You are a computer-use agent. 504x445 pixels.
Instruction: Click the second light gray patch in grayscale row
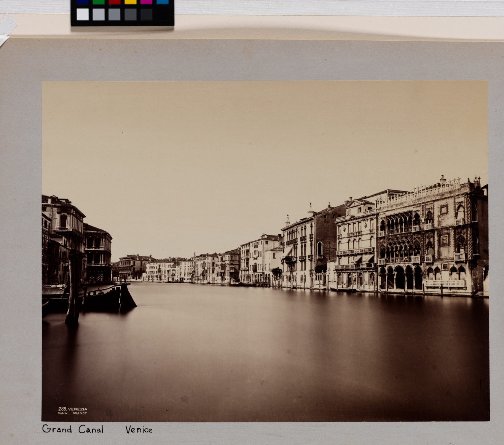98,14
